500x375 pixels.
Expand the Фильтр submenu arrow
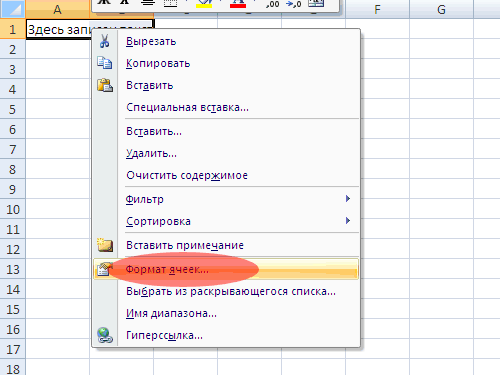(348, 199)
